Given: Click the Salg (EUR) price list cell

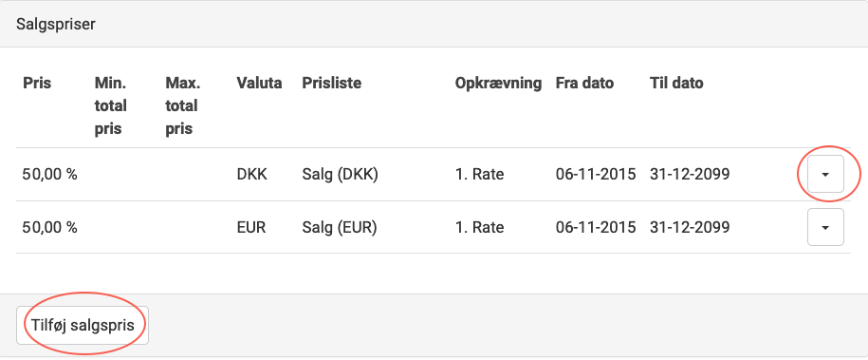Looking at the screenshot, I should coord(340,227).
